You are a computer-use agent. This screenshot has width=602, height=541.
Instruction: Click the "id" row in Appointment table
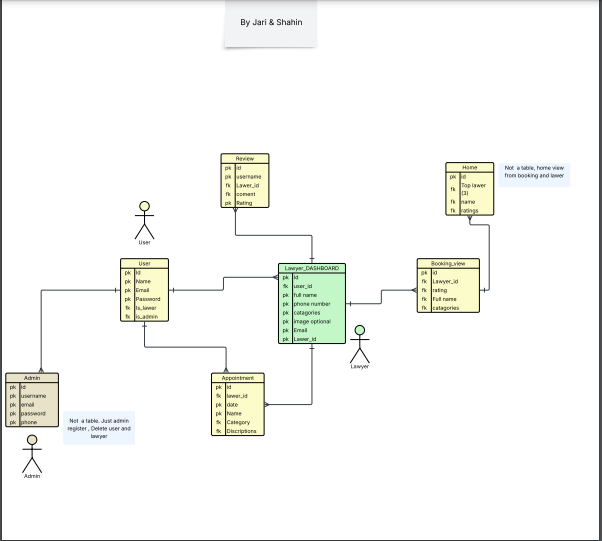pyautogui.click(x=238, y=387)
